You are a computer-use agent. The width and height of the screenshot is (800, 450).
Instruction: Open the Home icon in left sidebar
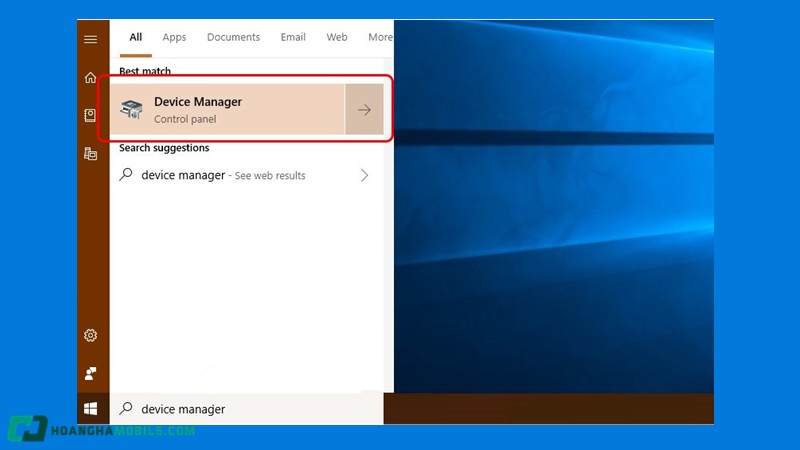pyautogui.click(x=91, y=78)
